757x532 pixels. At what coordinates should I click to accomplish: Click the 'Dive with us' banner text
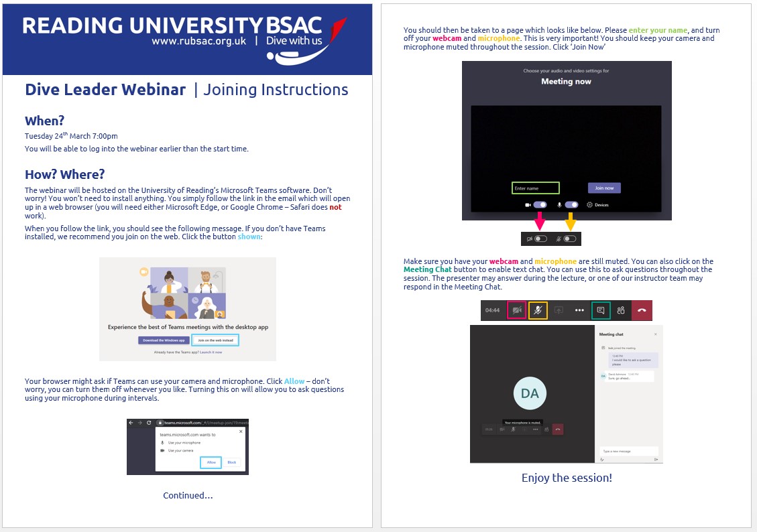pyautogui.click(x=294, y=40)
